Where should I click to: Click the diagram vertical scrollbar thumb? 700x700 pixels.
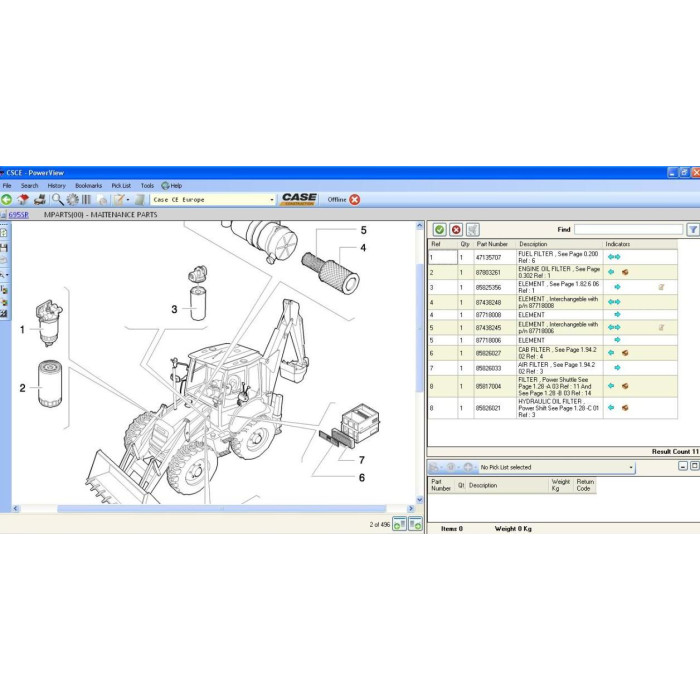pos(420,328)
